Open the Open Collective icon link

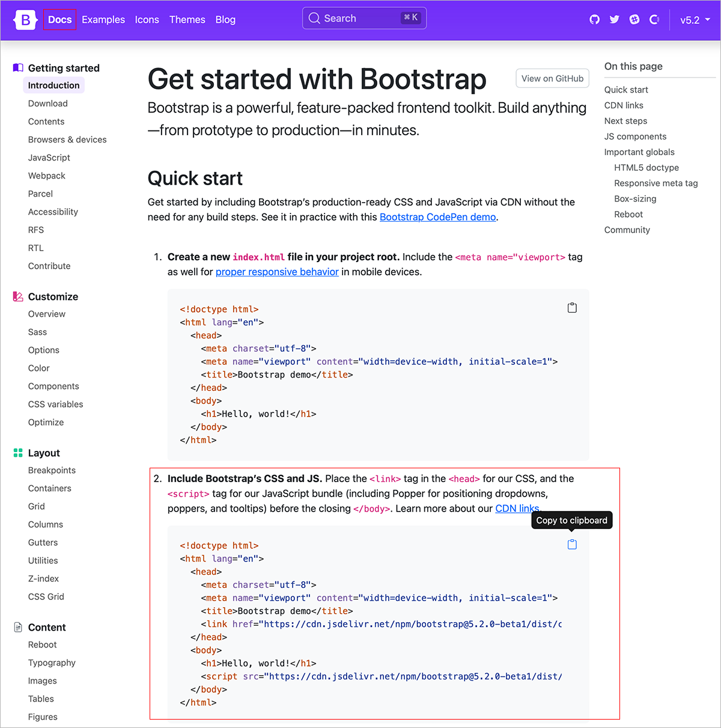[x=654, y=20]
